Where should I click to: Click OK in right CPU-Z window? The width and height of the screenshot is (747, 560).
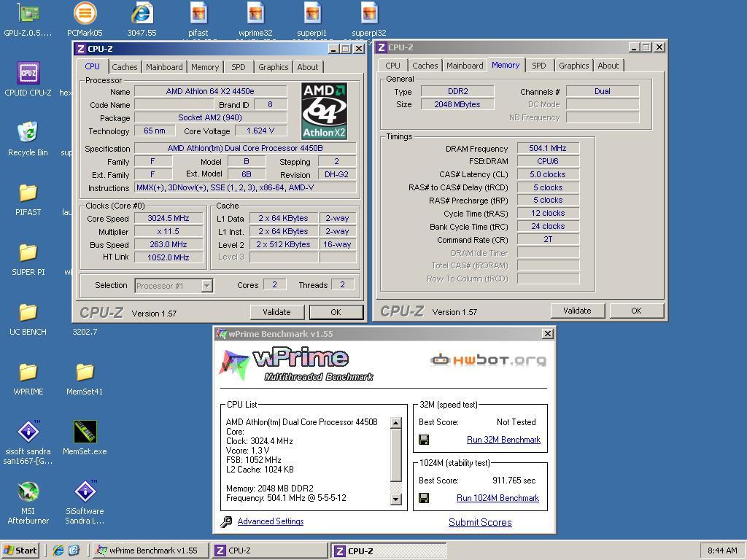click(x=636, y=311)
